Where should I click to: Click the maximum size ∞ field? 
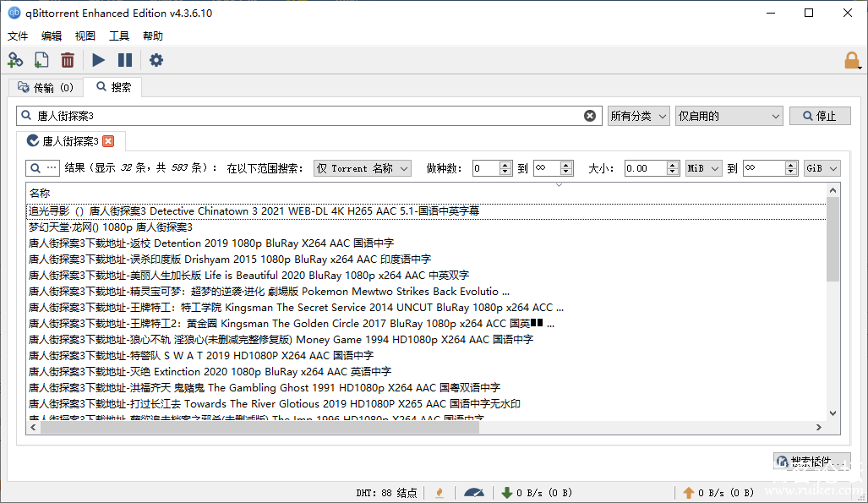pyautogui.click(x=764, y=168)
